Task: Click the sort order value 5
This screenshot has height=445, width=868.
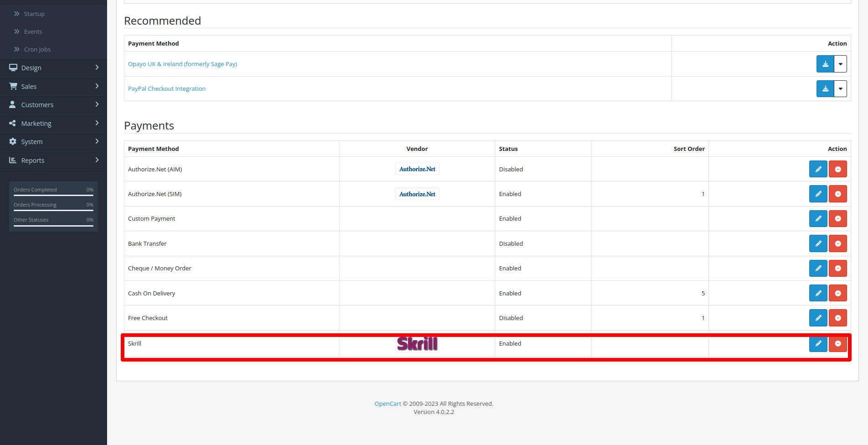Action: click(703, 293)
